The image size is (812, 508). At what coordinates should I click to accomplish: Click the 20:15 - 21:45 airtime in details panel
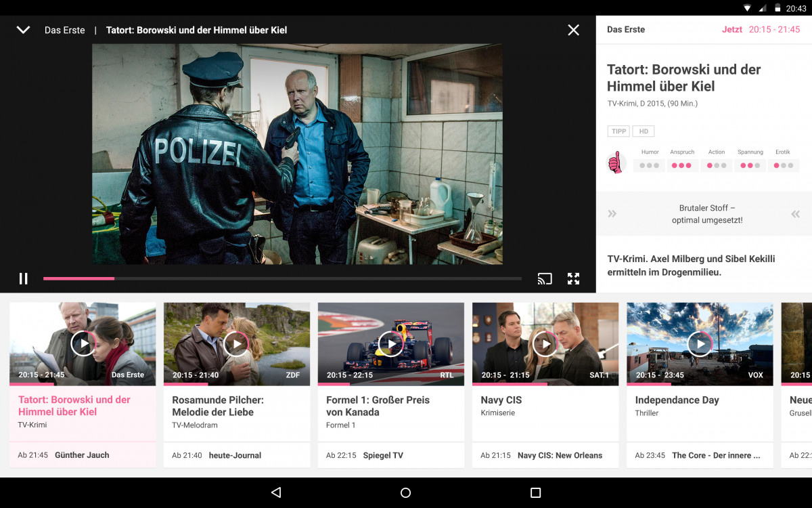tap(774, 30)
